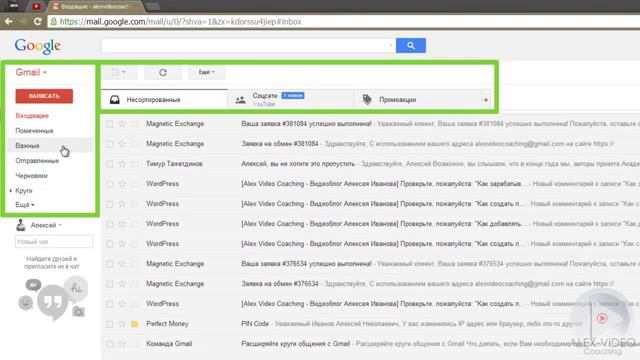Star the Команда Gmail email
This screenshot has height=360, width=640.
tap(122, 344)
